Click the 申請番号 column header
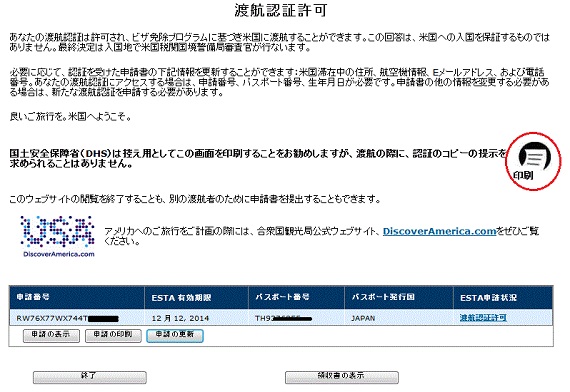 pos(77,297)
